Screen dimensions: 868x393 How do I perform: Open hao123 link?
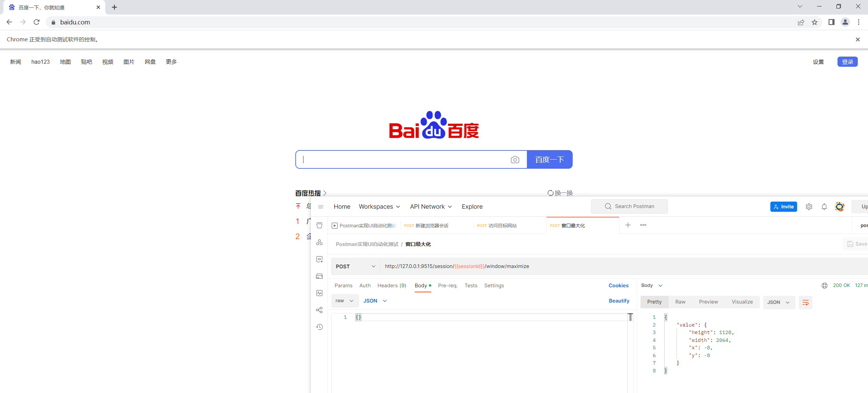tap(41, 62)
